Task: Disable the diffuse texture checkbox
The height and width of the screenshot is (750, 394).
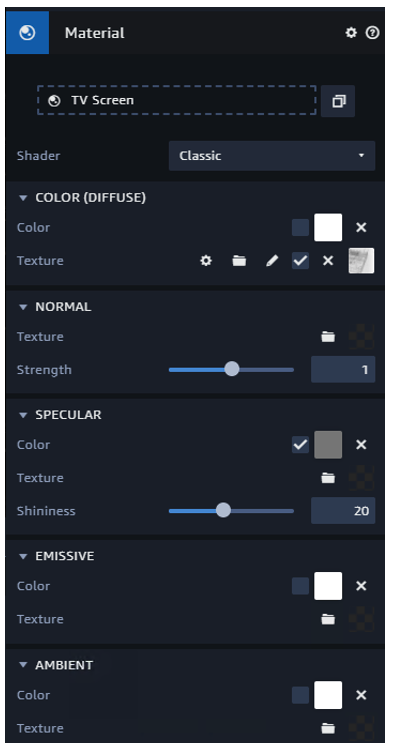Action: click(300, 261)
